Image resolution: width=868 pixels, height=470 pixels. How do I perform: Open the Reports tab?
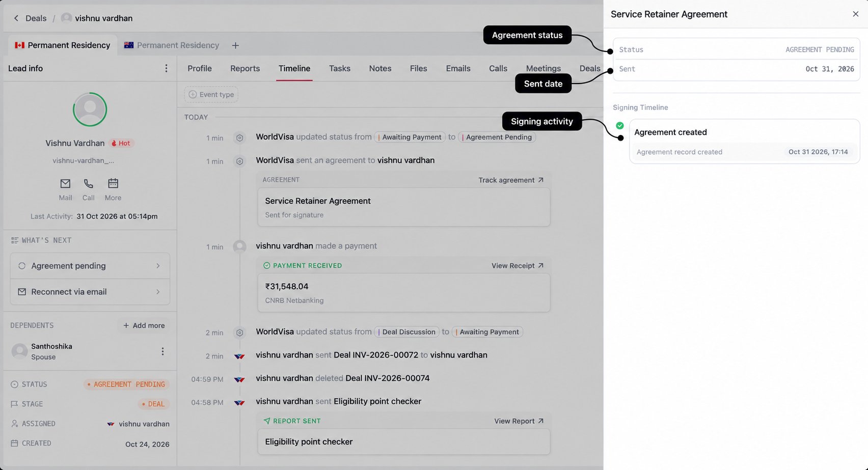pos(245,68)
